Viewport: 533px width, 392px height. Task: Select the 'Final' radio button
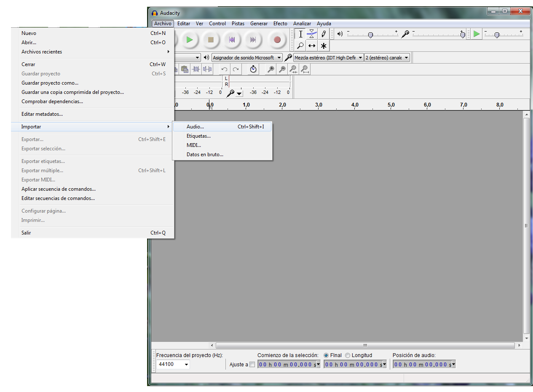pos(326,355)
